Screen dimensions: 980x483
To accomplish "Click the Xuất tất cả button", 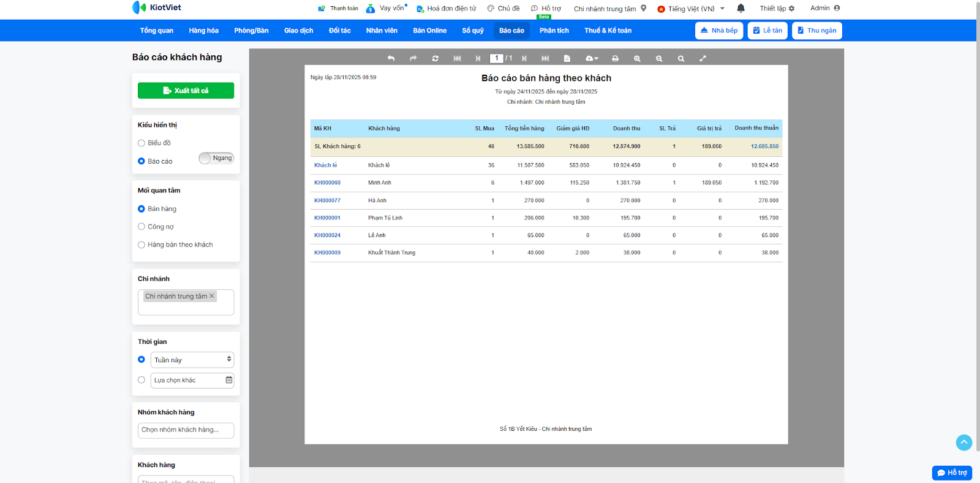I will tap(186, 91).
